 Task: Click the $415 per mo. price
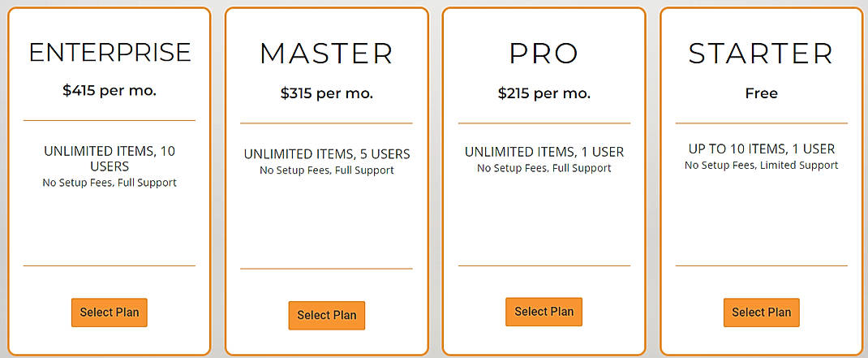(110, 91)
